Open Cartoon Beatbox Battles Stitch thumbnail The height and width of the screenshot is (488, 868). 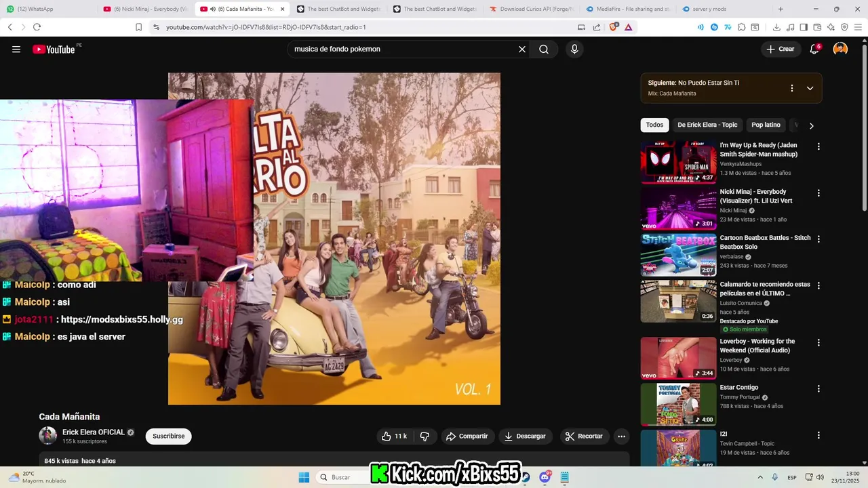(x=678, y=255)
